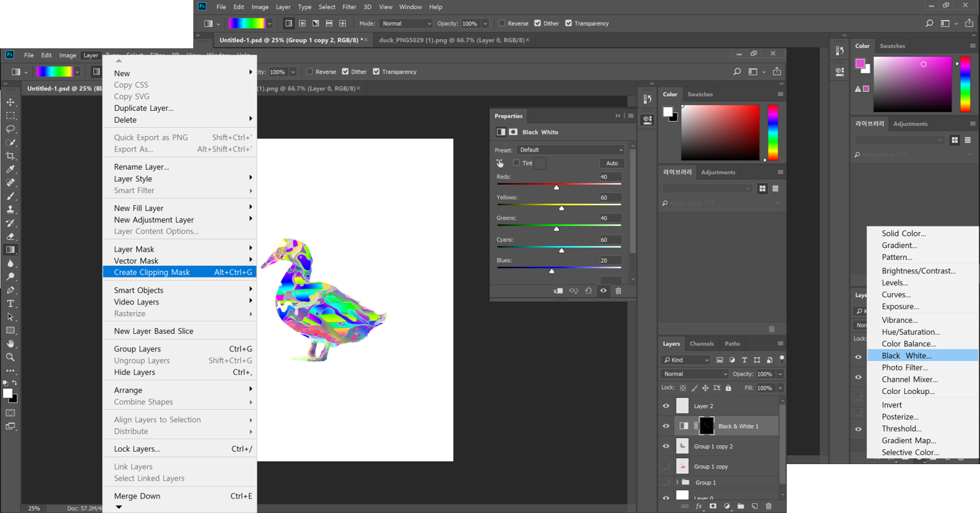Select the Eyedropper tool
The height and width of the screenshot is (513, 980).
(11, 169)
